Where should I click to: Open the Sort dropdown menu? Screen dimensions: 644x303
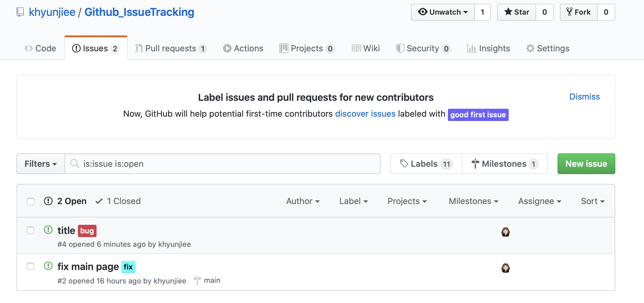coord(592,201)
